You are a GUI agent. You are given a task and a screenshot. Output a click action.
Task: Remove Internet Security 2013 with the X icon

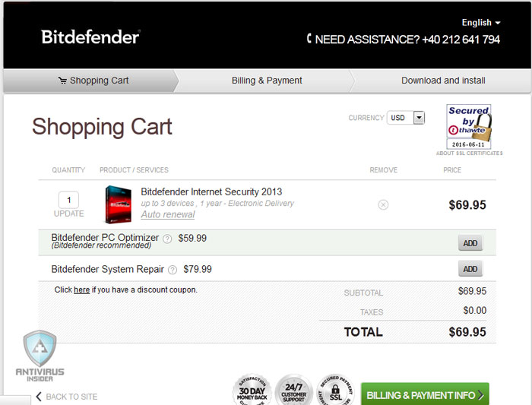pyautogui.click(x=383, y=205)
